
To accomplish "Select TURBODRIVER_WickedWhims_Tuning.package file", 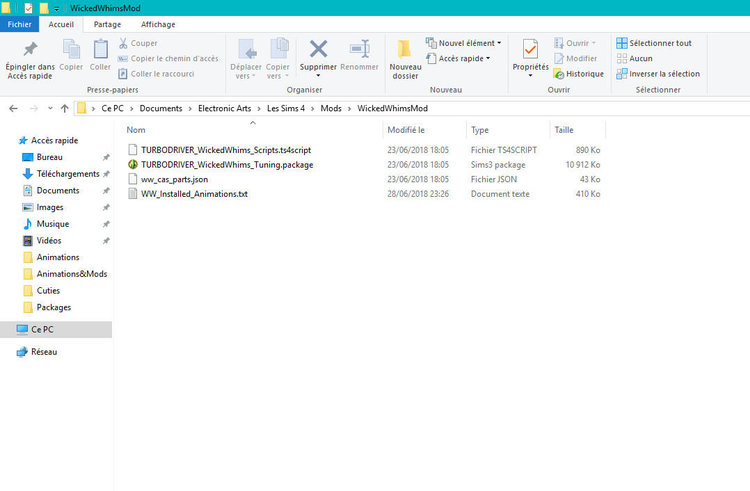I will [x=227, y=164].
